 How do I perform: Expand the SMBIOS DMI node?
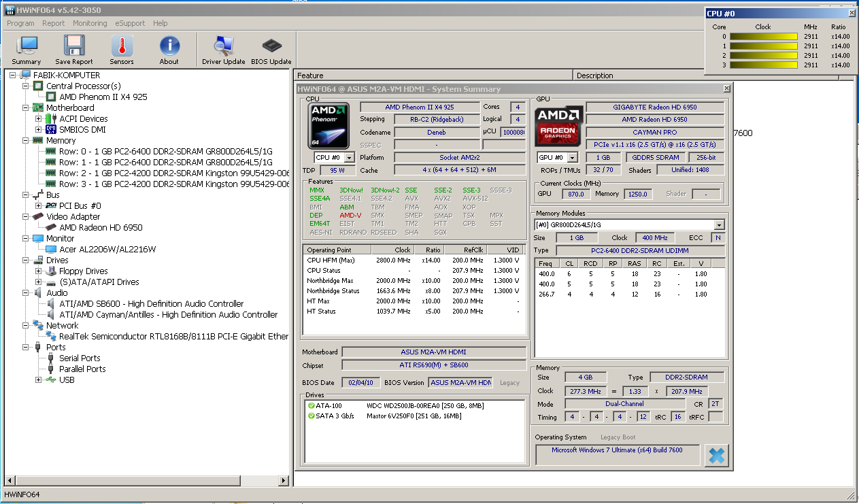click(x=39, y=129)
